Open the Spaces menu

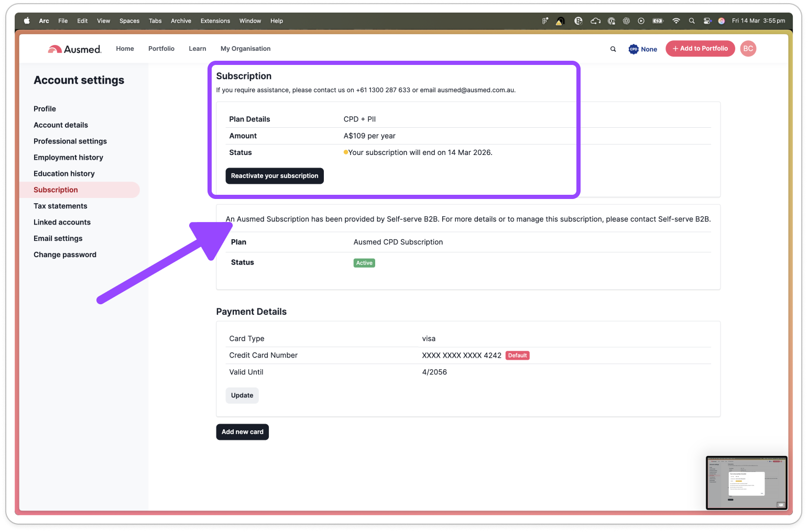pos(129,21)
